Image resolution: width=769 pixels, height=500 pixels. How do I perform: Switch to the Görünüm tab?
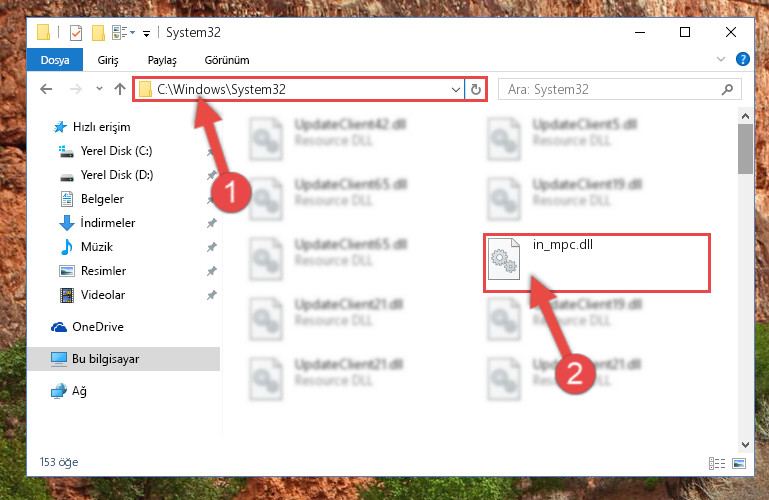pyautogui.click(x=227, y=60)
